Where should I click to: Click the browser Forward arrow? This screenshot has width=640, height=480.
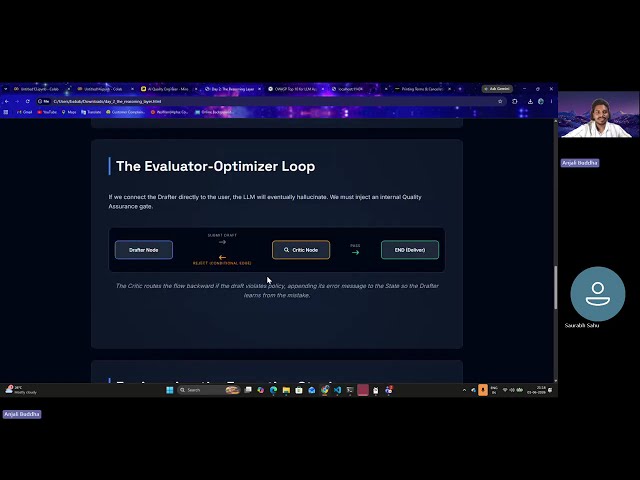click(17, 101)
